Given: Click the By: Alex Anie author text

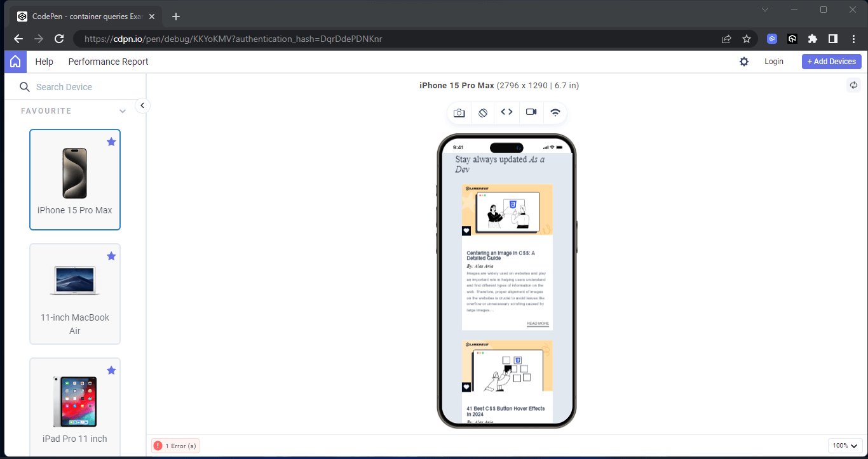Looking at the screenshot, I should click(480, 267).
